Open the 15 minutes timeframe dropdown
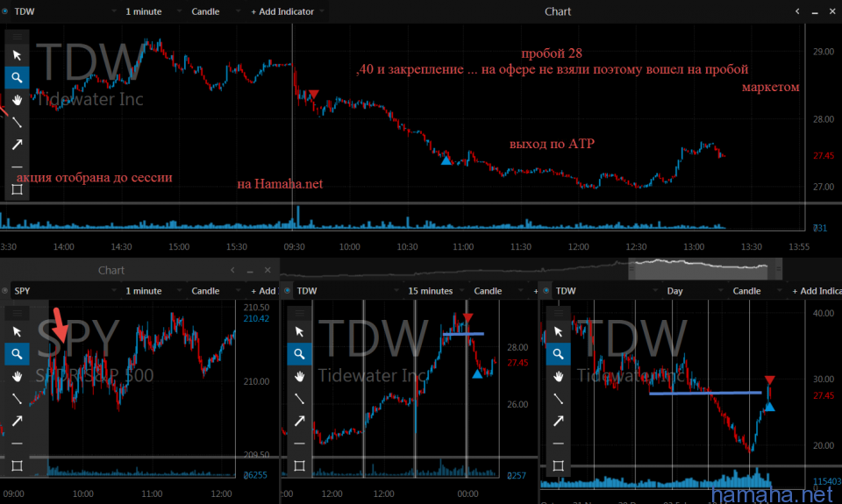This screenshot has height=504, width=842. click(x=437, y=291)
